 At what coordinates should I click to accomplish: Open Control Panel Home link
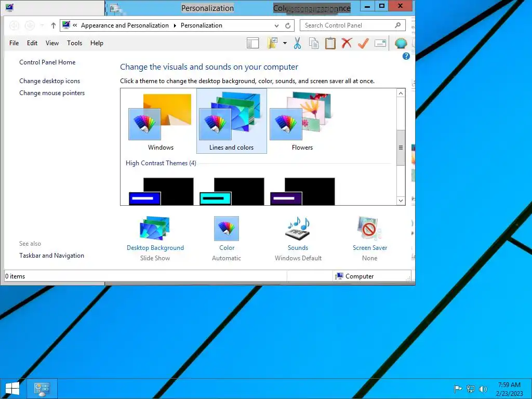[47, 62]
